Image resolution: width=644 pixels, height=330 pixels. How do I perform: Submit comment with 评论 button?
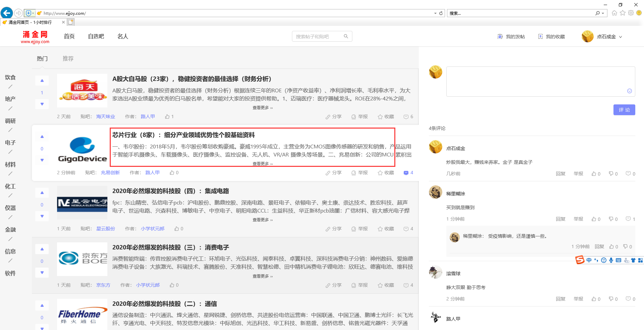(x=624, y=110)
